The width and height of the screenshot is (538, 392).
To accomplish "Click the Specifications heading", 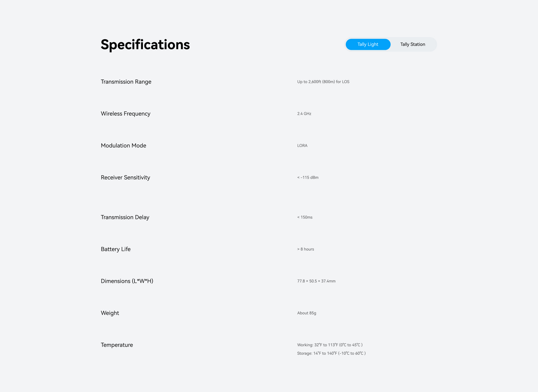I will coord(145,45).
